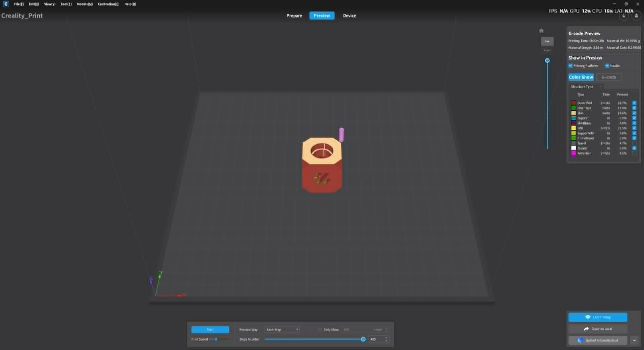
Task: Click the Outer Wall red color swatch
Action: tap(573, 103)
